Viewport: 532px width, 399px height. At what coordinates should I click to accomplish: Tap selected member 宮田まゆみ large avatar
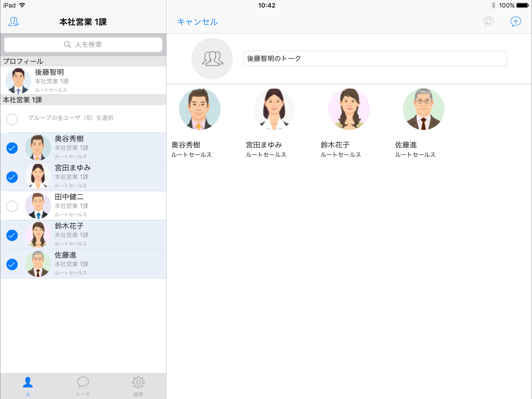(274, 109)
